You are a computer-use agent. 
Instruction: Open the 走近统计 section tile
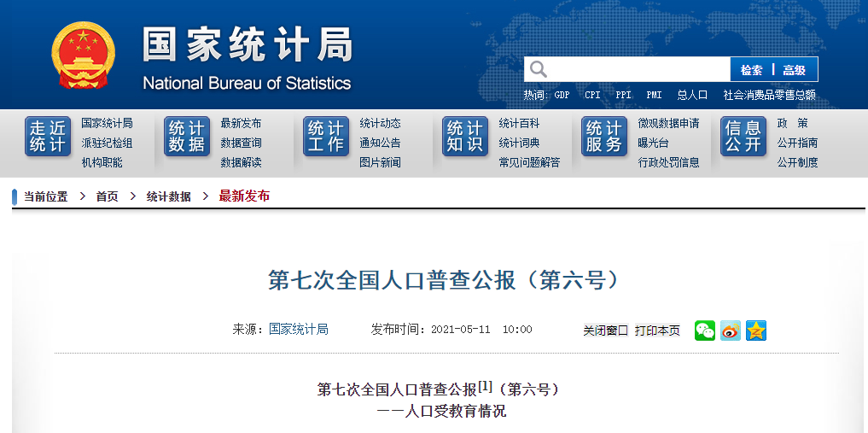[48, 136]
